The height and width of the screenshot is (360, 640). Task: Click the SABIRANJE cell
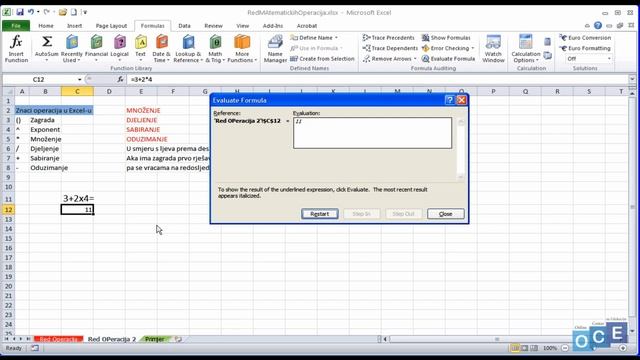pyautogui.click(x=141, y=129)
